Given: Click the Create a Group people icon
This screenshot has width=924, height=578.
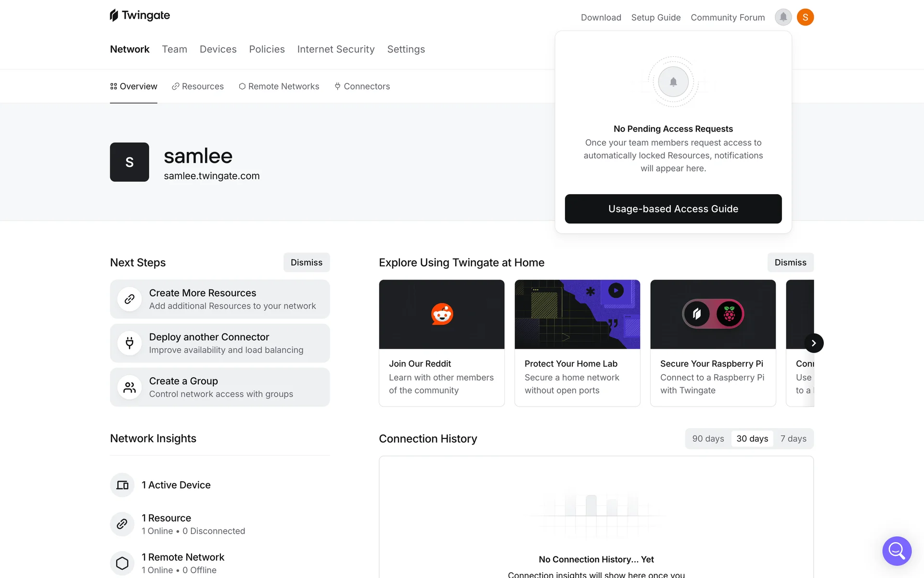Looking at the screenshot, I should 129,387.
